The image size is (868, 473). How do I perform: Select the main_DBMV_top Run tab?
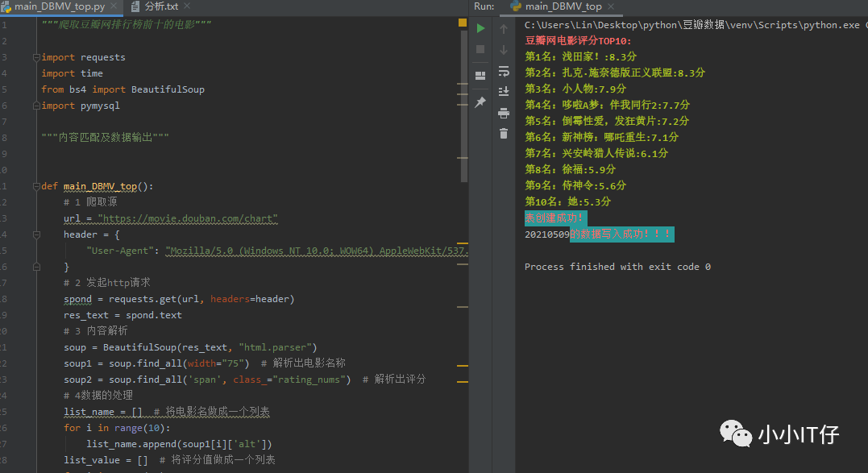pyautogui.click(x=563, y=6)
